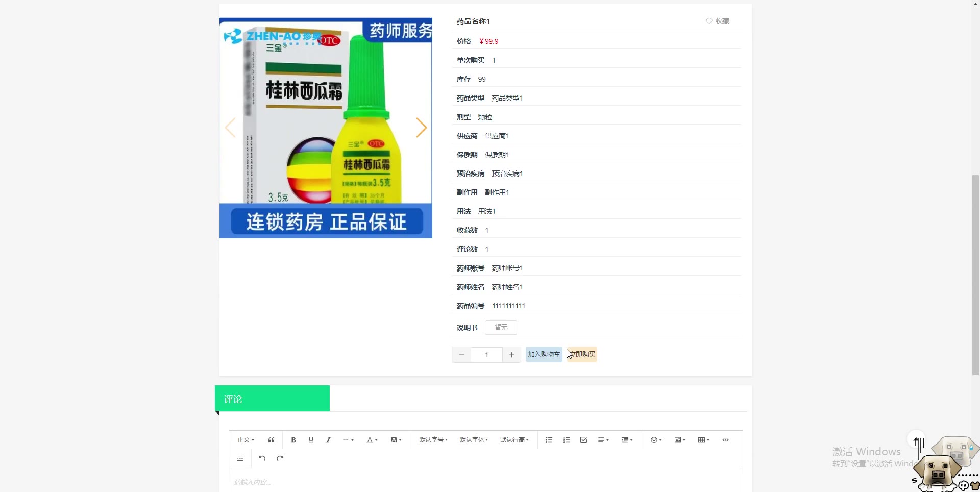Click the supplier value 供应商1
Viewport: 980px width, 492px height.
(497, 136)
